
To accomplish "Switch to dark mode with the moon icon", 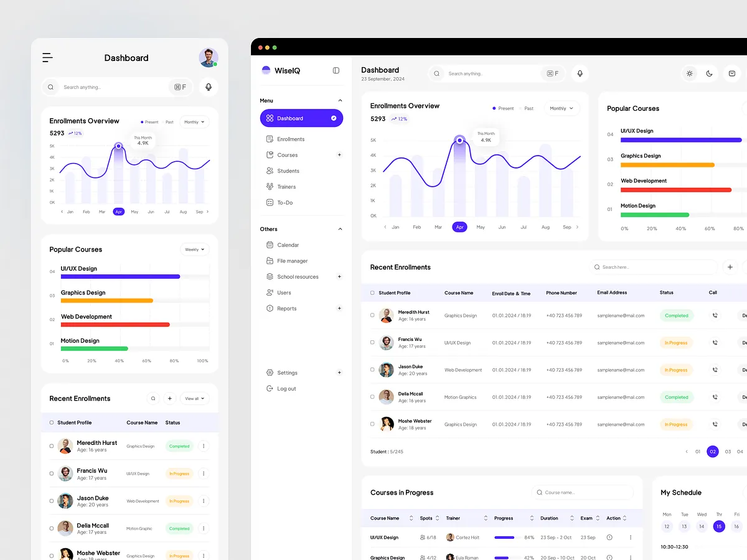I will tap(710, 73).
